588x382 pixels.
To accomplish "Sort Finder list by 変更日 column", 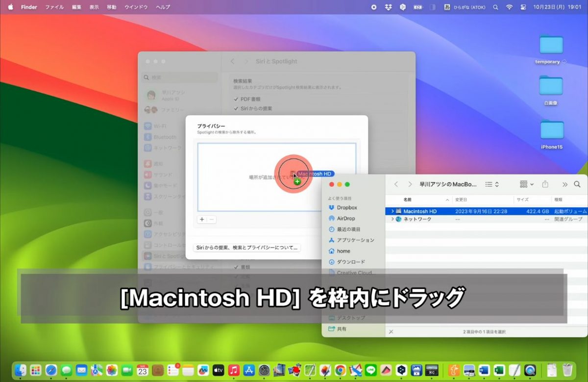I will pos(461,200).
